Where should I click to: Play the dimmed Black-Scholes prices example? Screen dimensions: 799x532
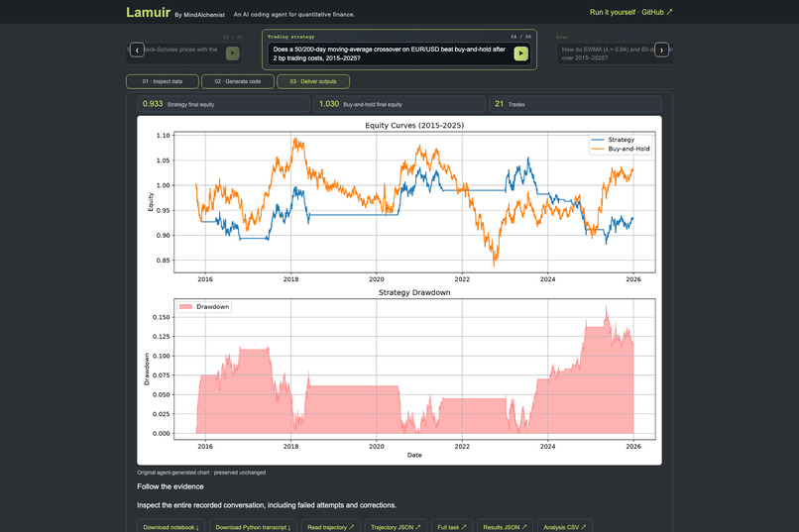coord(232,53)
